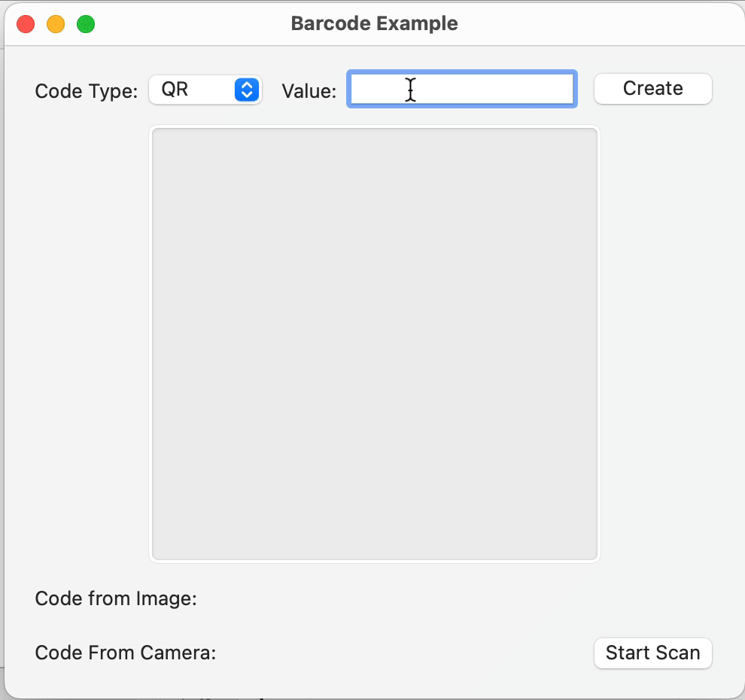Screen dimensions: 745x700
Task: Click the Start Scan button
Action: (x=653, y=653)
